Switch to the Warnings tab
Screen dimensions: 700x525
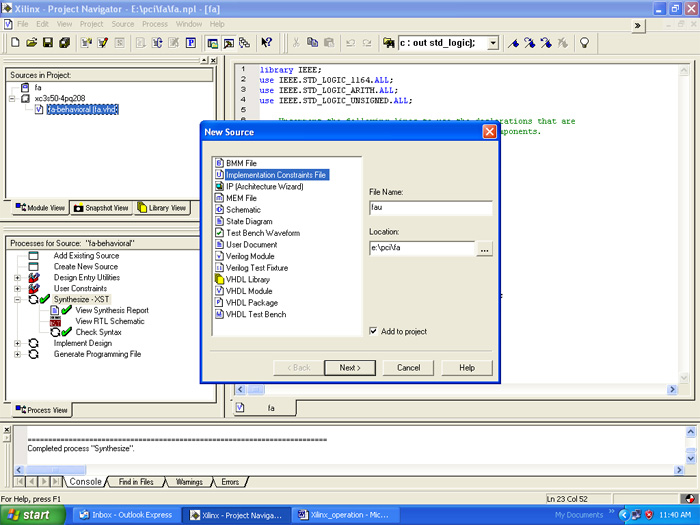[189, 482]
